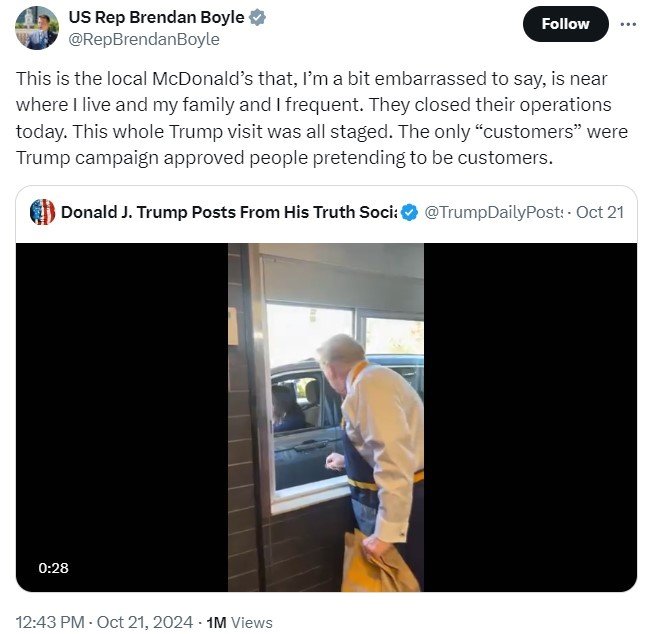Click the Oct 21 date of quoted post

pos(600,212)
